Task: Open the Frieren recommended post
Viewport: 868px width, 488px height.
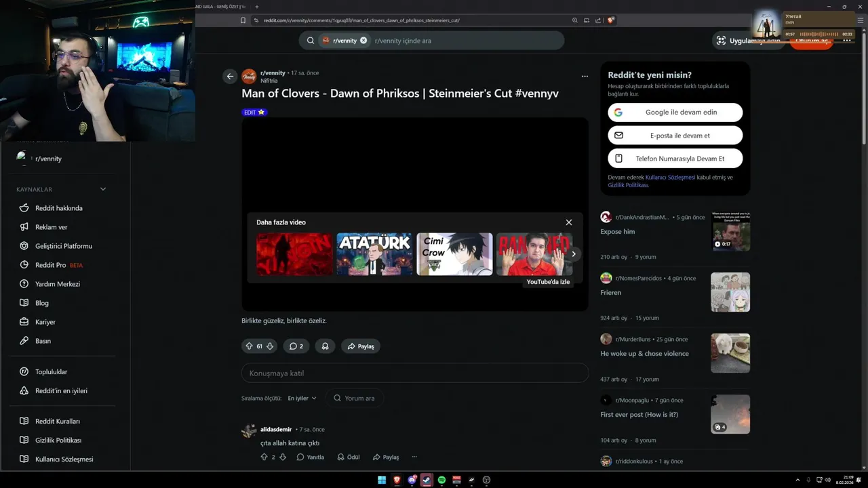Action: click(611, 293)
